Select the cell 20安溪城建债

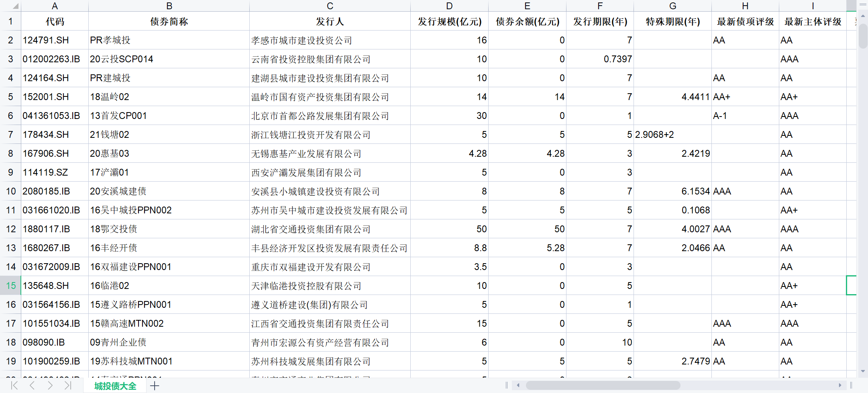click(169, 191)
